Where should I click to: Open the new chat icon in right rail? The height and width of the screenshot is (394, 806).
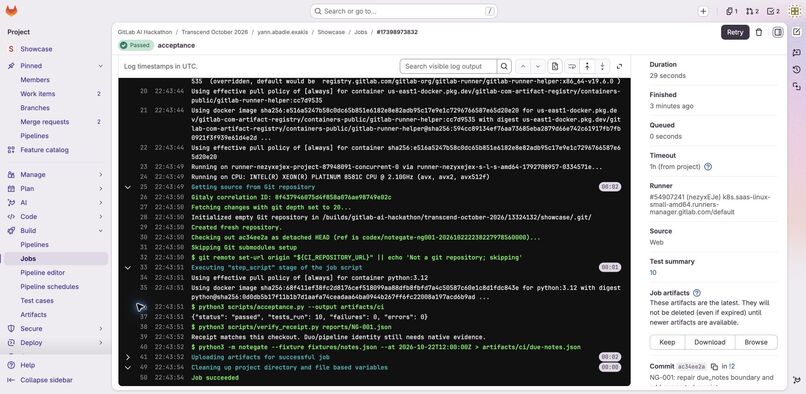[796, 52]
